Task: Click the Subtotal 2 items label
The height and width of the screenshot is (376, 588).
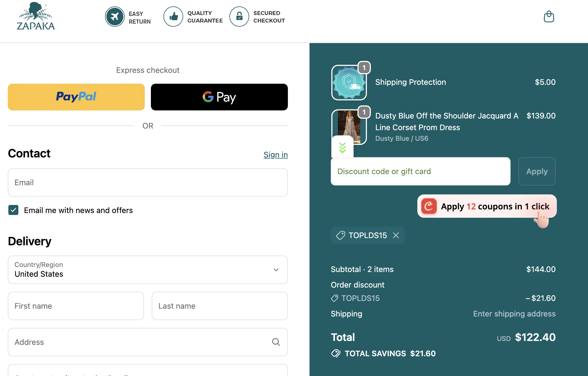Action: 362,269
